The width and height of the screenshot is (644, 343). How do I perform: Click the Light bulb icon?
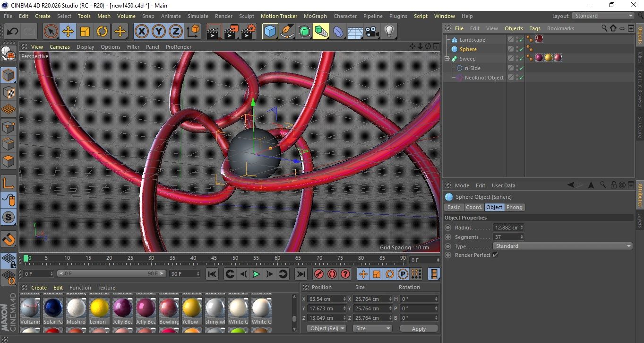(x=389, y=32)
